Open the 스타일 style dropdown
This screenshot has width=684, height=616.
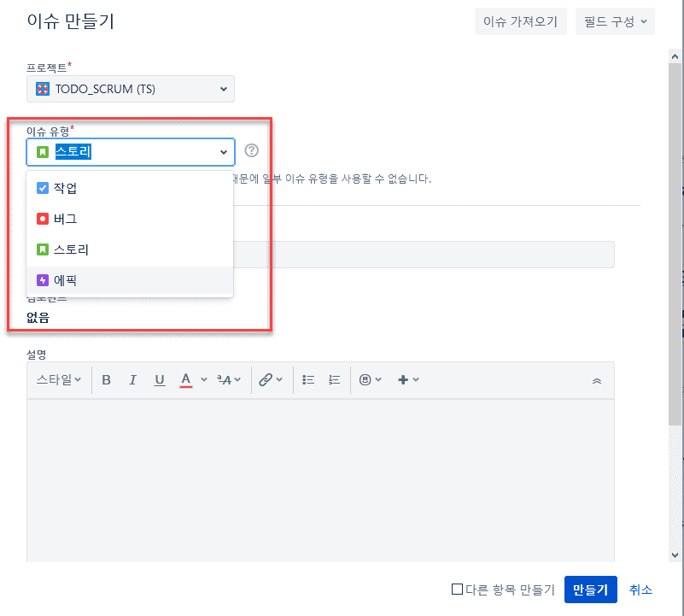pos(58,380)
